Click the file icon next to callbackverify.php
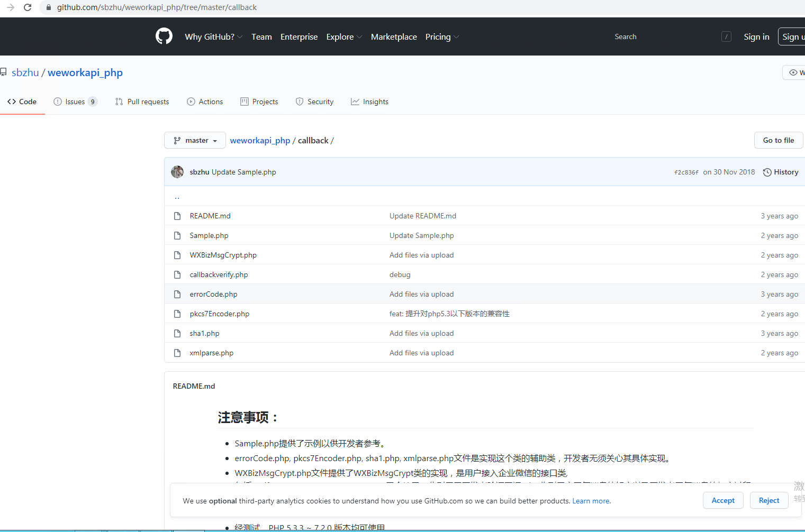Image resolution: width=805 pixels, height=532 pixels. tap(177, 274)
